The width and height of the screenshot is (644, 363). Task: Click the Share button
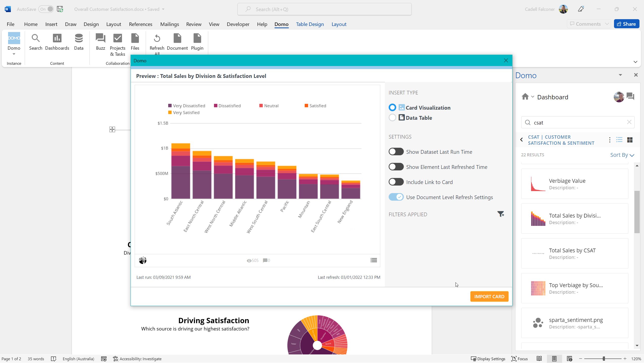pyautogui.click(x=626, y=24)
